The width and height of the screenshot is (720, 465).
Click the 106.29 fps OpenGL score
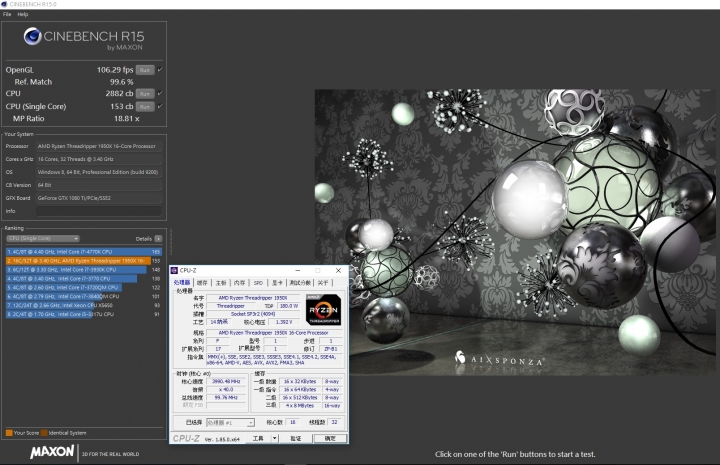coord(115,70)
